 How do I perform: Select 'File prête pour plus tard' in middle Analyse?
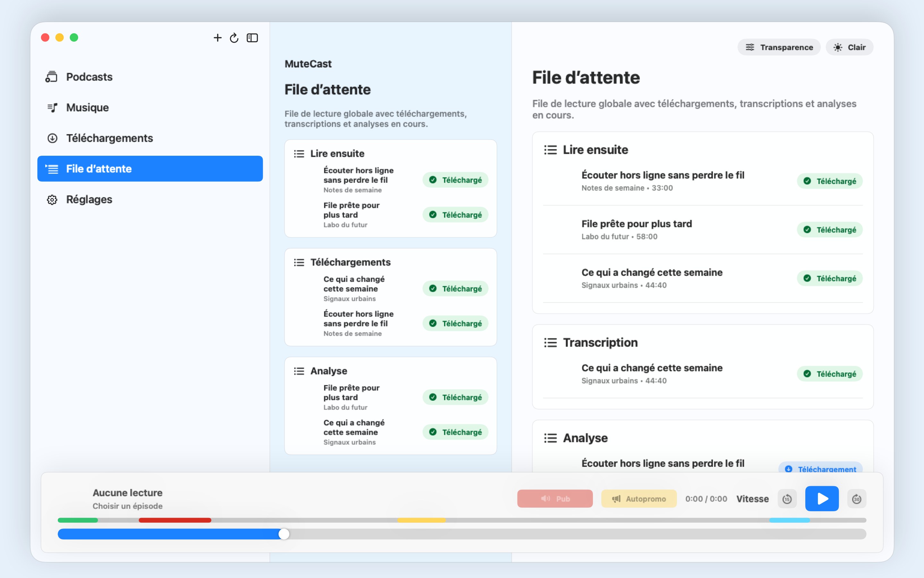click(390, 397)
